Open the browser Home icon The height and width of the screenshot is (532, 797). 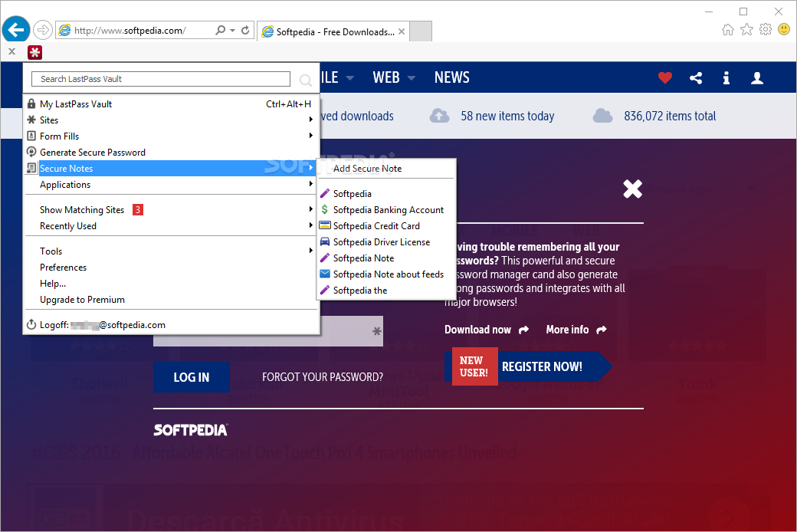tap(728, 29)
